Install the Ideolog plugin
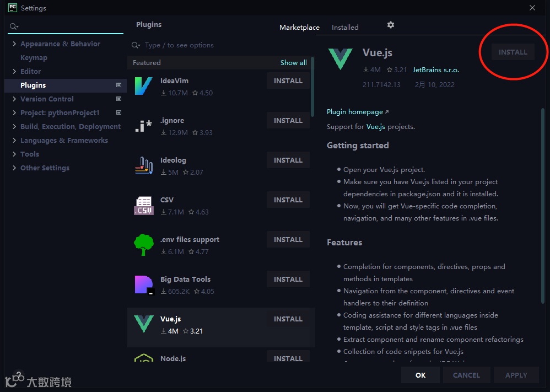Screen dimensions: 550x392 point(288,160)
